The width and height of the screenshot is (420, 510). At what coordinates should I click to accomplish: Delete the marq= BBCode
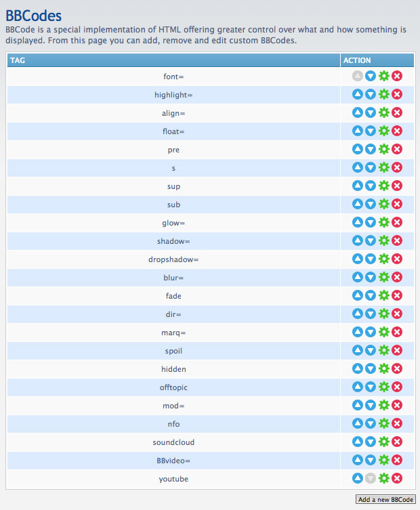[397, 332]
